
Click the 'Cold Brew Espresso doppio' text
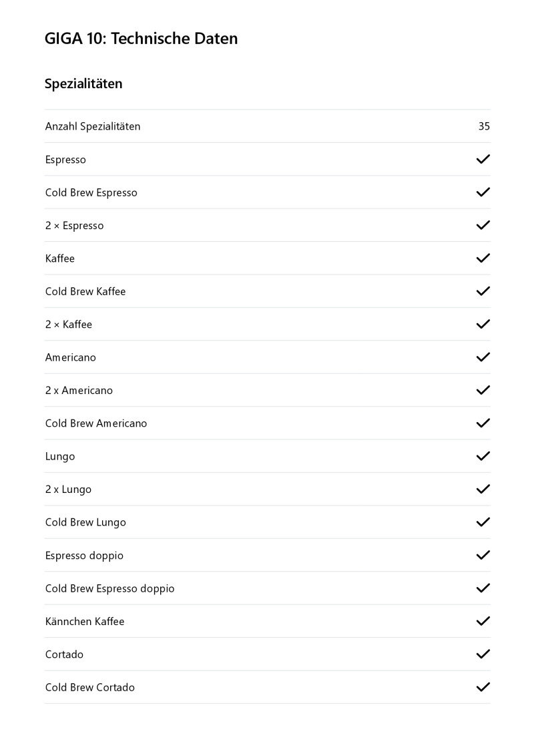tap(109, 588)
